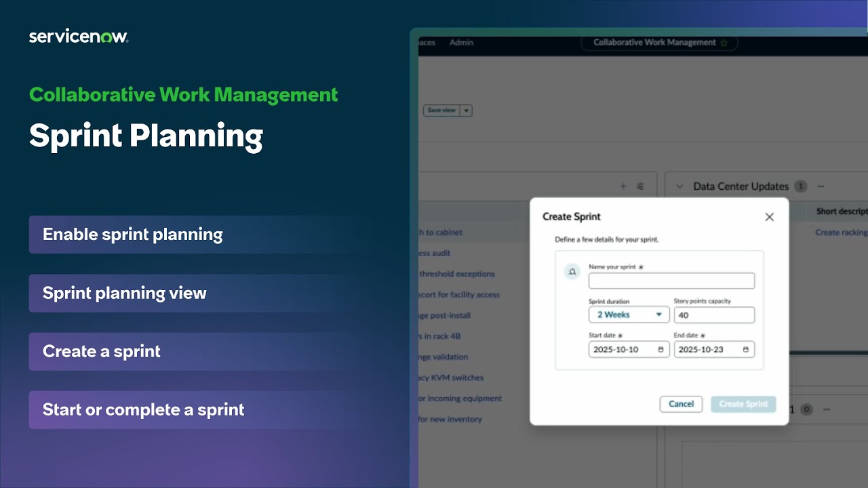Click the Create Sprint button

coord(743,404)
